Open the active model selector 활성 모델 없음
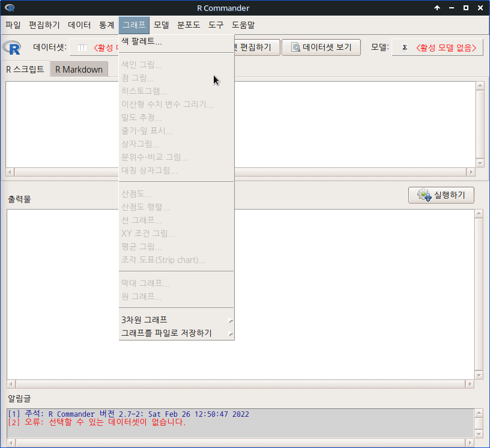Screen dimensions: 490x448 click(438, 47)
